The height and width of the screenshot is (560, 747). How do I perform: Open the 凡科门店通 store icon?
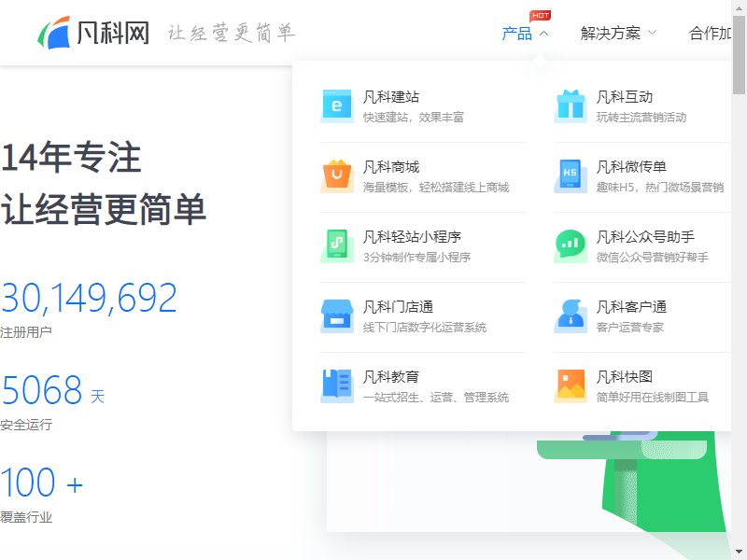click(337, 315)
